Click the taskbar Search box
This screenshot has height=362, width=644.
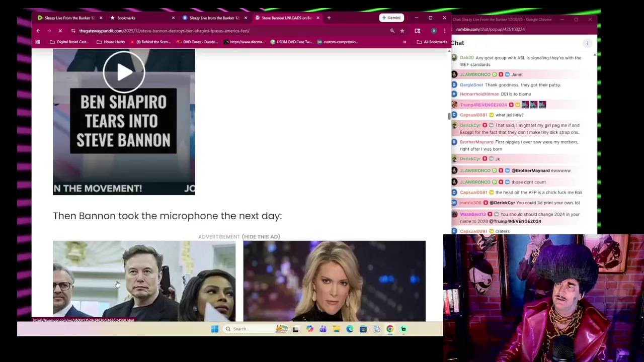(257, 329)
